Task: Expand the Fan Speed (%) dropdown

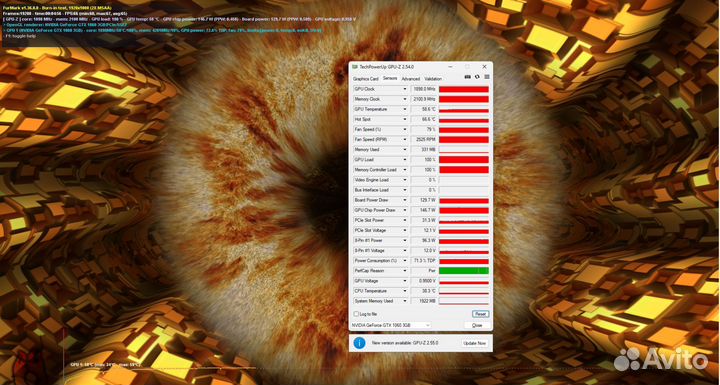Action: (x=405, y=130)
